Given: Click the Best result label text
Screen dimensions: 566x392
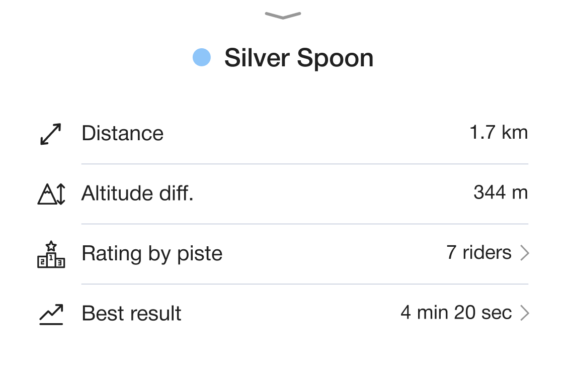Looking at the screenshot, I should tap(131, 313).
